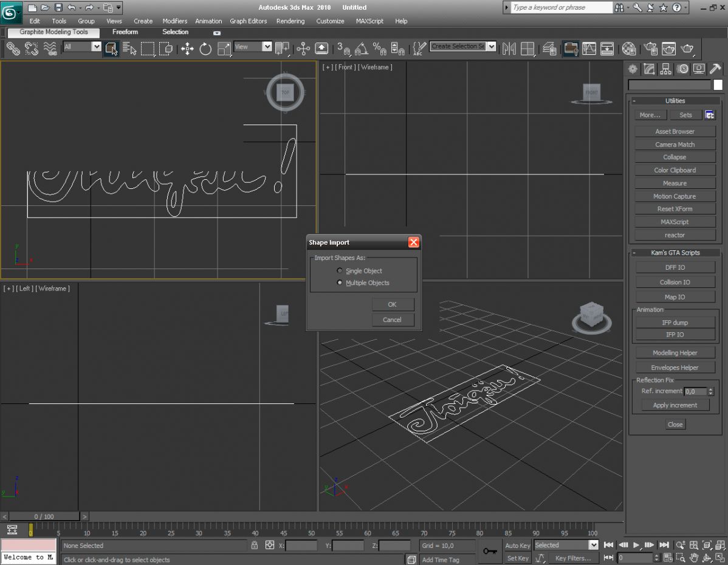Select Single Object radio button
The height and width of the screenshot is (565, 728).
tap(340, 271)
